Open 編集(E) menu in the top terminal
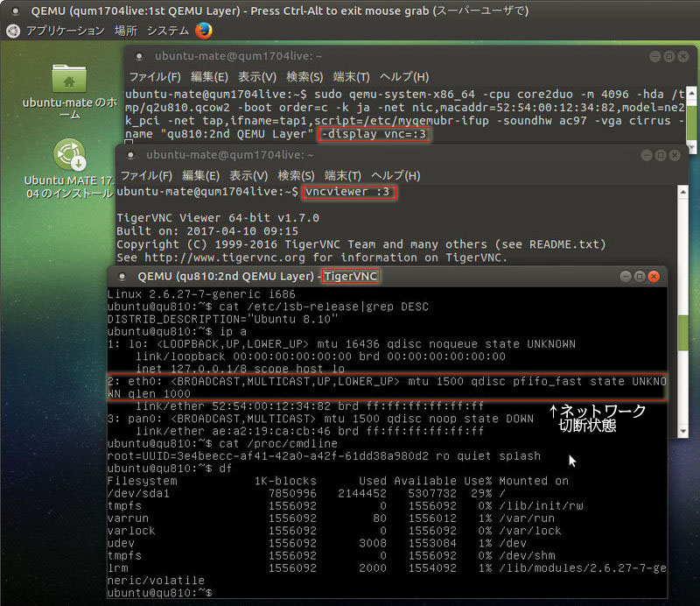This screenshot has width=700, height=606. 209,77
